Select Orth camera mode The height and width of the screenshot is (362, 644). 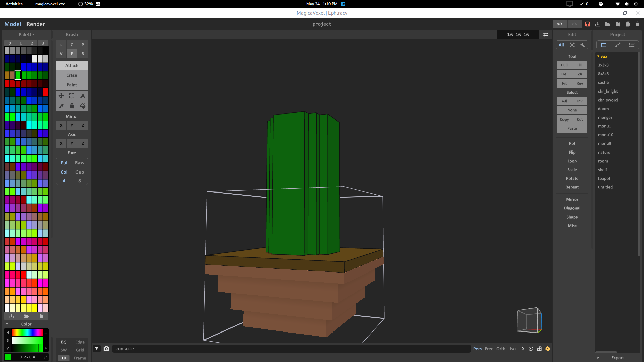[x=501, y=349]
